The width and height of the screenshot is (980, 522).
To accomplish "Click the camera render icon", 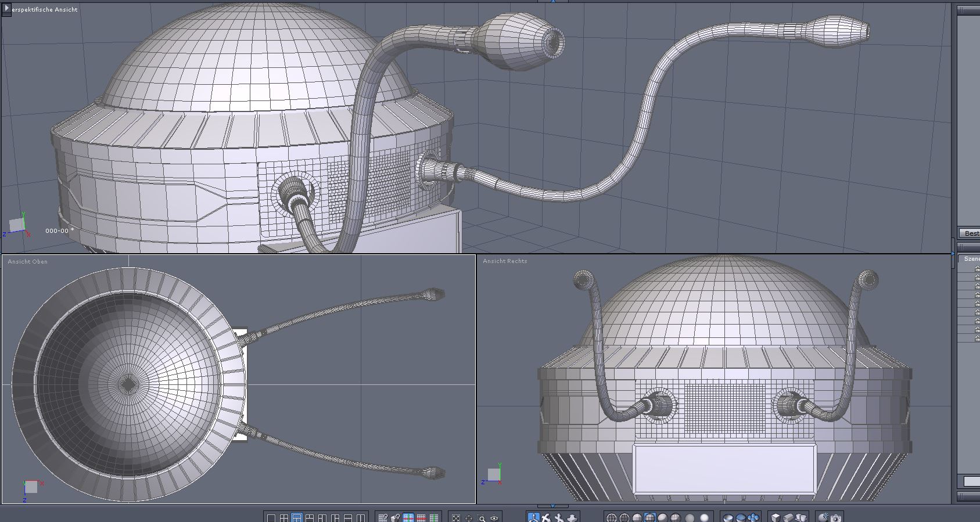I will (x=835, y=517).
